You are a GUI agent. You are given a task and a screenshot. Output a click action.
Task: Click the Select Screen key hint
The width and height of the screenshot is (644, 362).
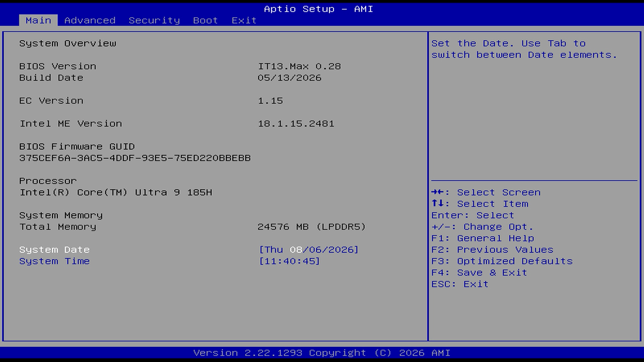pyautogui.click(x=486, y=192)
